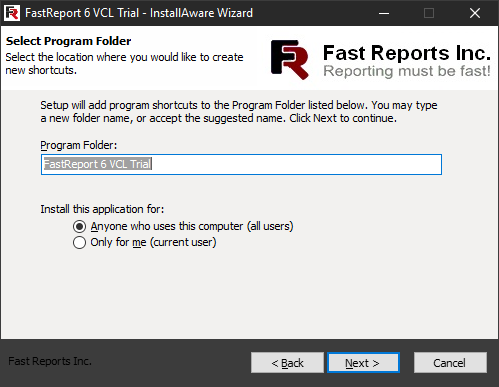Screen dimensions: 499x387
Task: Click the 'Setup will add program shortcuts' instruction text
Action: tap(239, 112)
